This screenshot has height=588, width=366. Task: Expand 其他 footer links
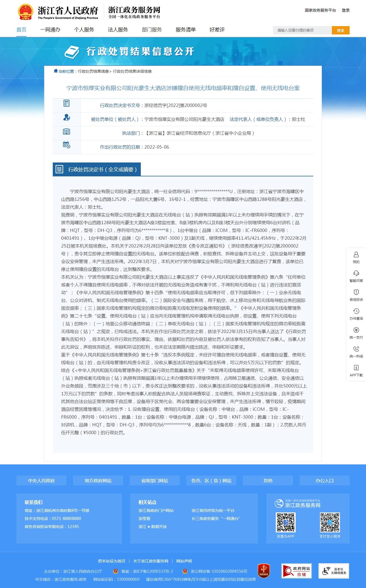coord(268,481)
